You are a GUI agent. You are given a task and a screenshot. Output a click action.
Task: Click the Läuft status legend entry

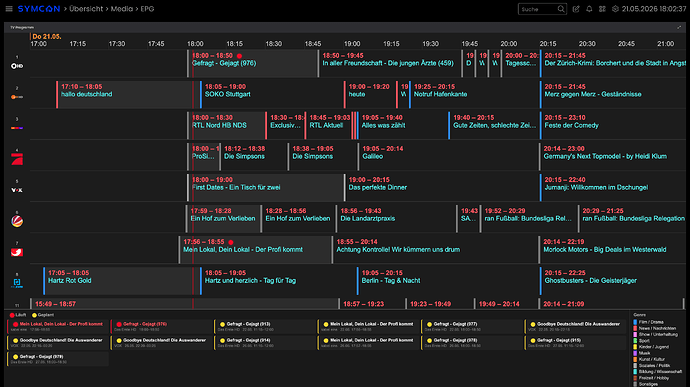[x=18, y=315]
